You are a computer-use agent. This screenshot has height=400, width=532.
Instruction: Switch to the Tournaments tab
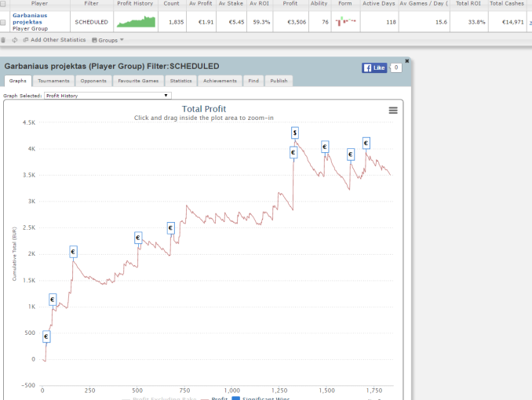coord(53,80)
